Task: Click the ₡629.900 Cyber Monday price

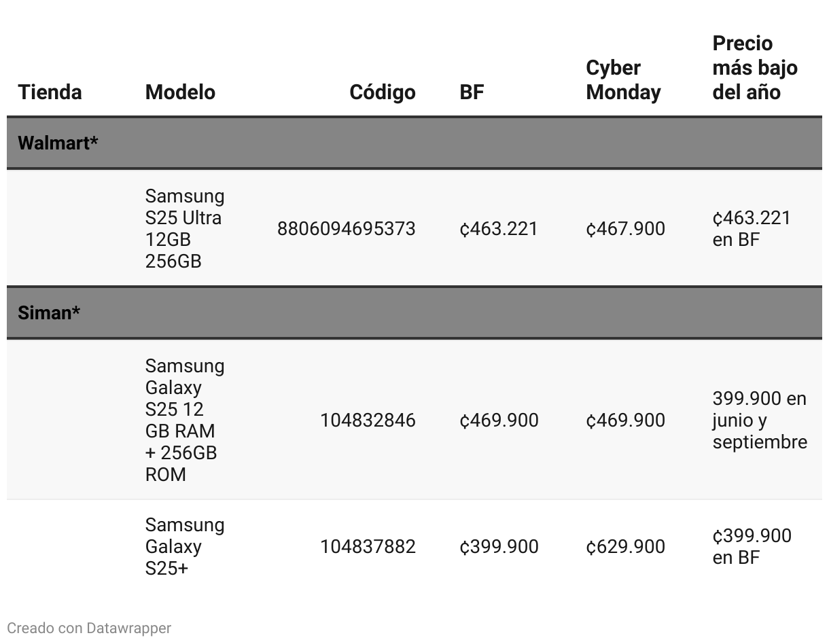Action: click(625, 547)
